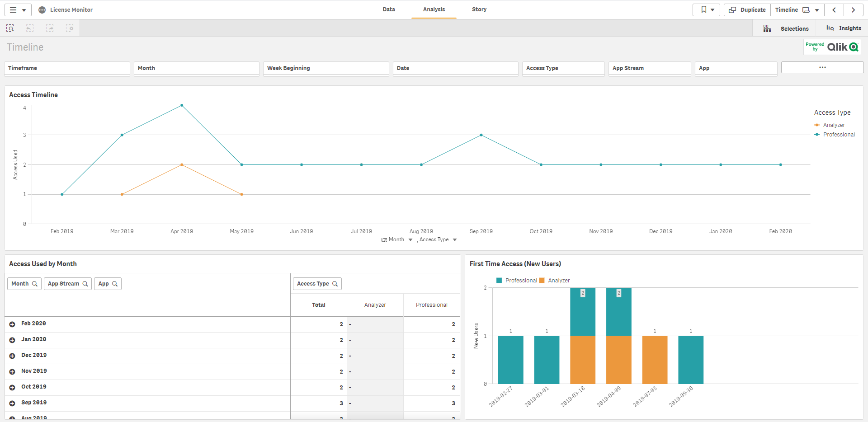Select Professional in Access Timeline legend
This screenshot has width=868, height=422.
pos(835,135)
